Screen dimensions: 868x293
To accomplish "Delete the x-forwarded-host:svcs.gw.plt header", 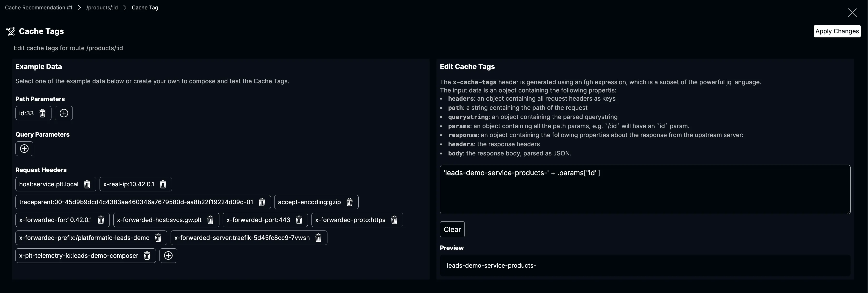I will pyautogui.click(x=210, y=220).
